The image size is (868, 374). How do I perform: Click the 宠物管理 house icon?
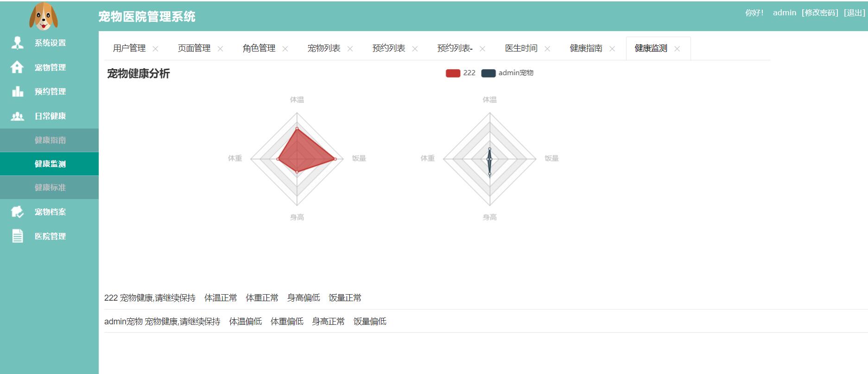17,67
